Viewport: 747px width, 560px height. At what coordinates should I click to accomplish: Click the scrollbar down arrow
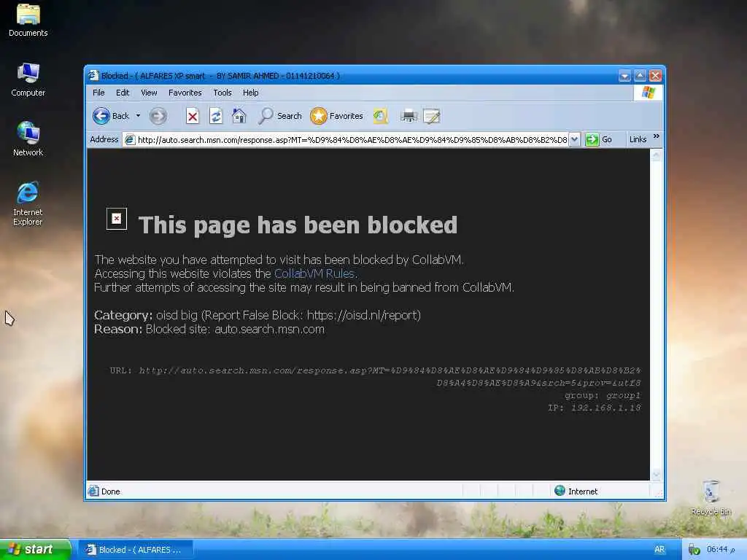[x=656, y=474]
